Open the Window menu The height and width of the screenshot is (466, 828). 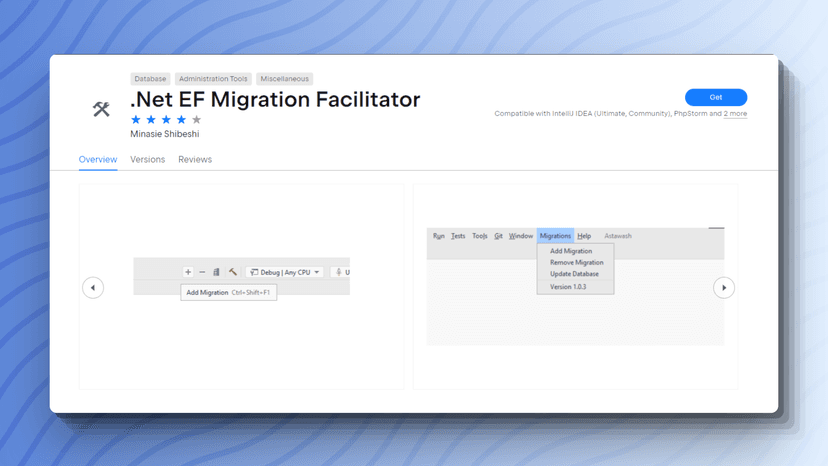[521, 236]
